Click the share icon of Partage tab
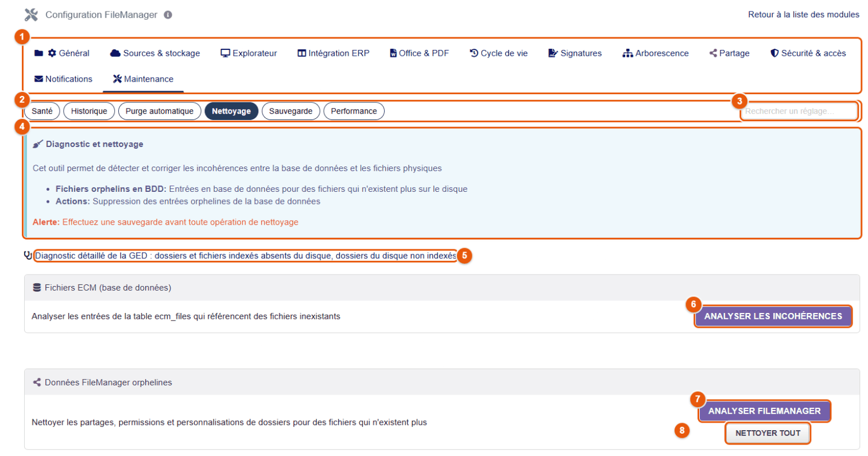 point(713,53)
